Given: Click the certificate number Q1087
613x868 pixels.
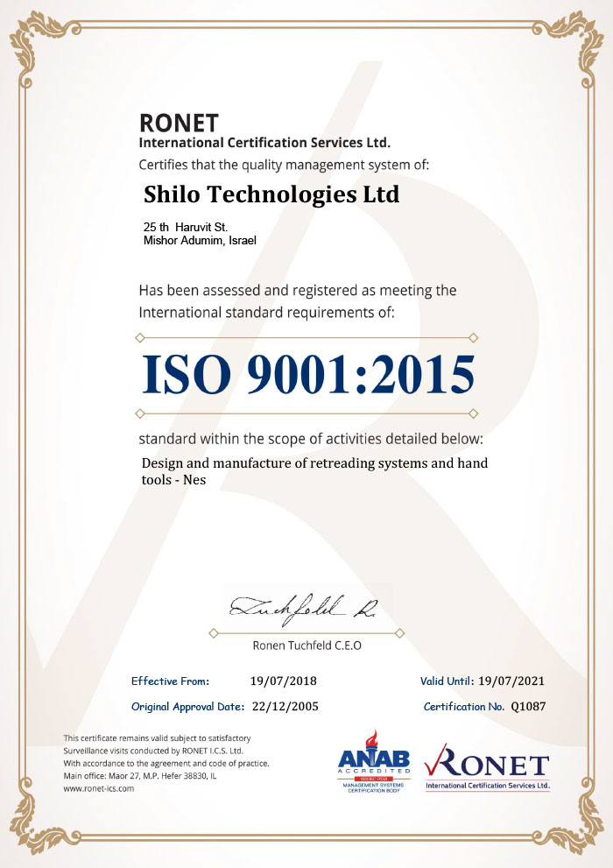Looking at the screenshot, I should (x=528, y=706).
